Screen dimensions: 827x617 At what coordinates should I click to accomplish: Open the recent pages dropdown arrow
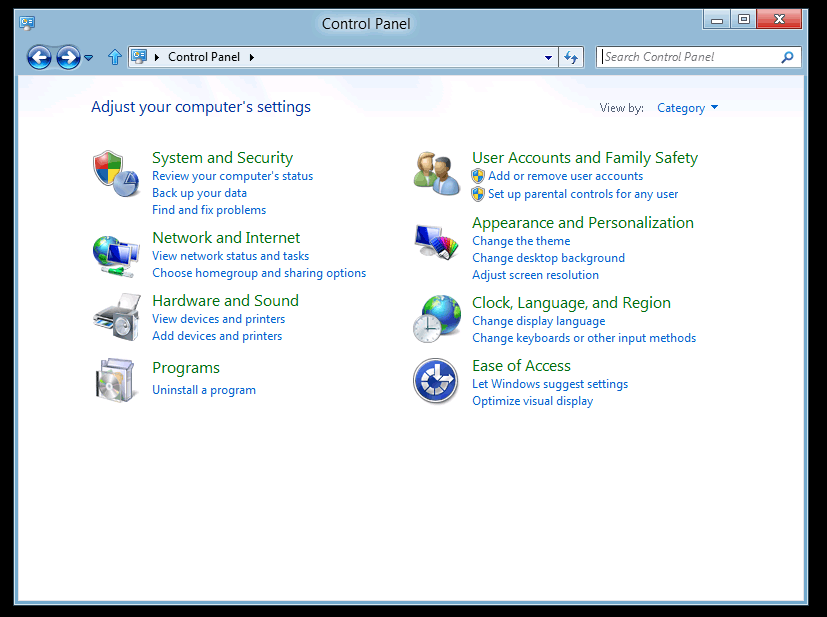click(89, 57)
